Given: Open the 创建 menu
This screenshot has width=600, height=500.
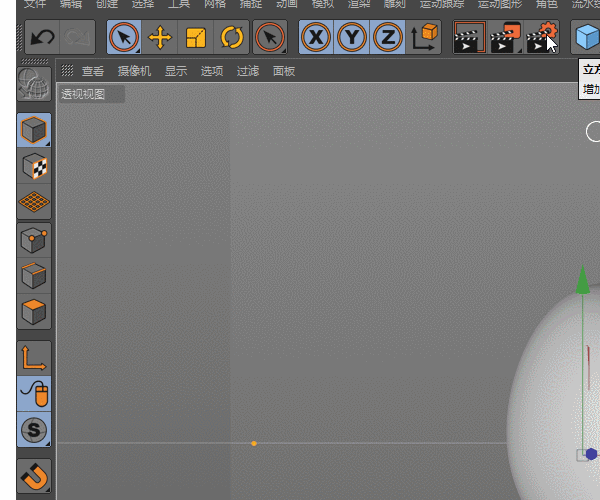Looking at the screenshot, I should click(107, 4).
